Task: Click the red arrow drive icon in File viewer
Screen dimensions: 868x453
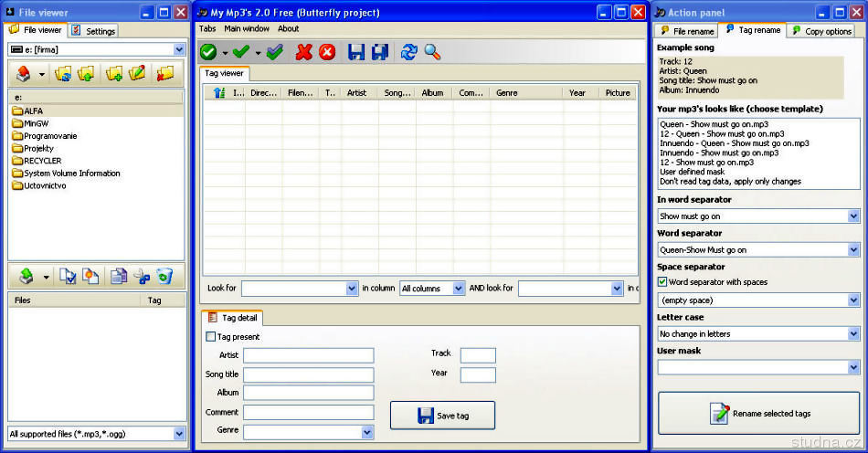Action: pyautogui.click(x=23, y=74)
